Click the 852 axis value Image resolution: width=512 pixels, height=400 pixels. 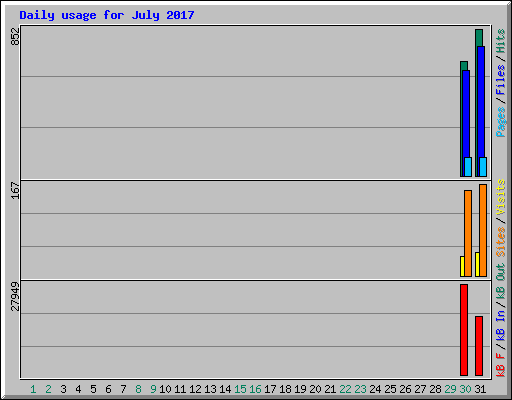[x=15, y=36]
